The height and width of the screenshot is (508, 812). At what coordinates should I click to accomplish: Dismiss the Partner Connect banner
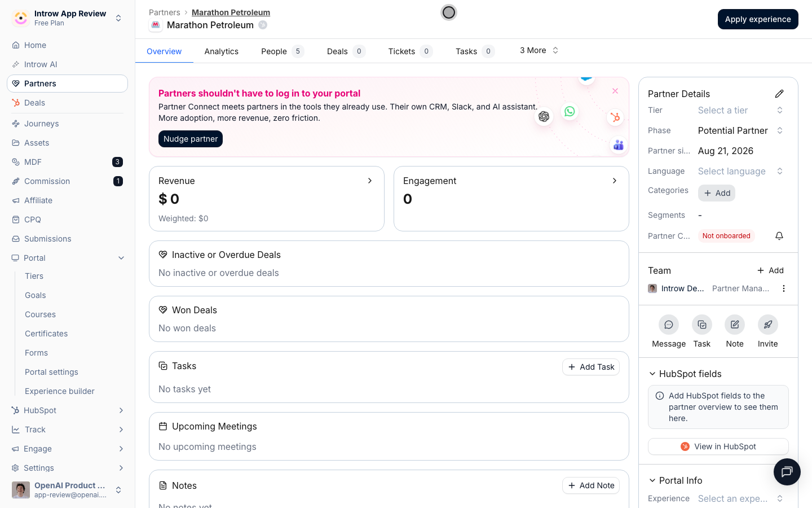coord(615,91)
